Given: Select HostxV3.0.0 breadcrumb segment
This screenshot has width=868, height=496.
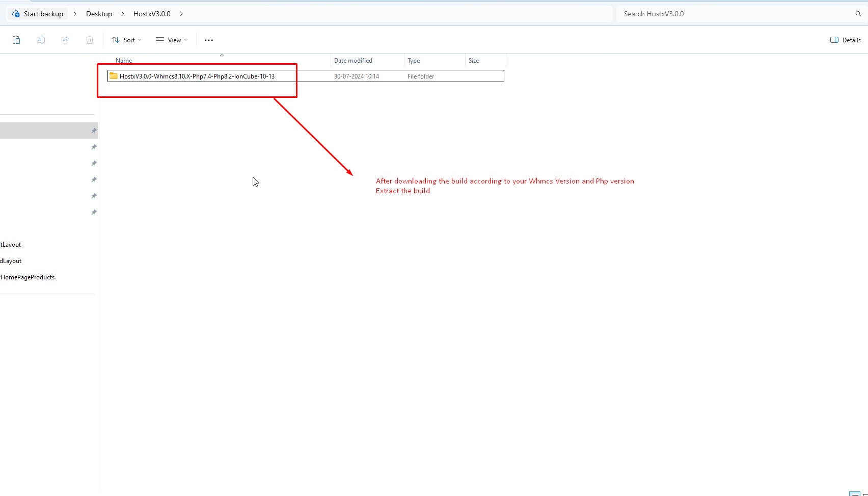Looking at the screenshot, I should pyautogui.click(x=152, y=14).
